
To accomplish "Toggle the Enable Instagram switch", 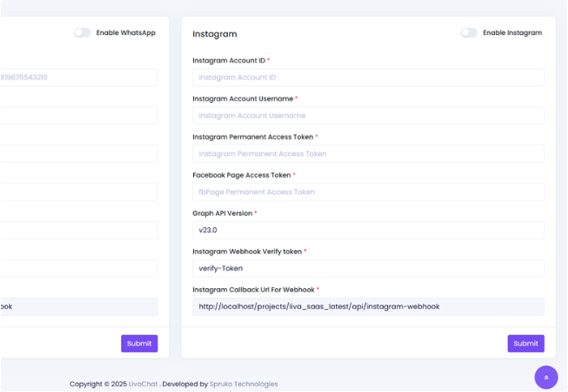I will pyautogui.click(x=468, y=33).
